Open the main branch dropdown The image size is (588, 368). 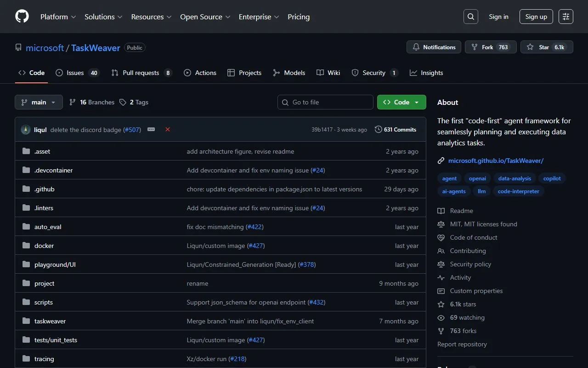[39, 102]
